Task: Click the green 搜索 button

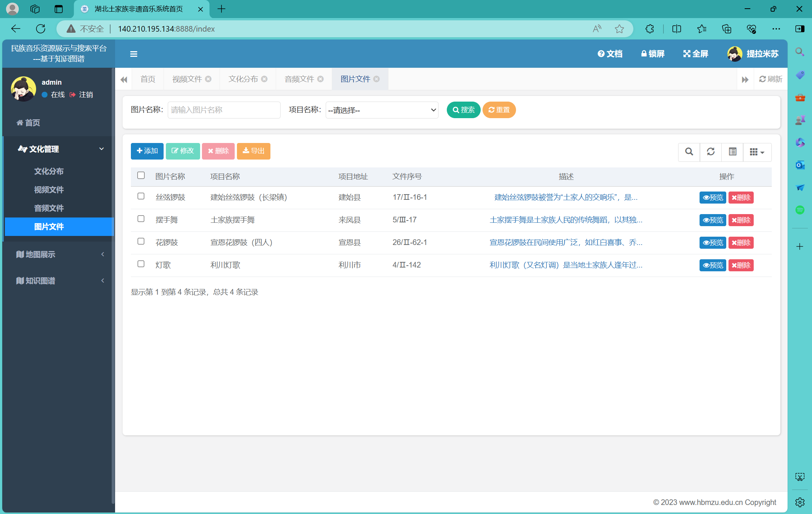Action: click(463, 110)
